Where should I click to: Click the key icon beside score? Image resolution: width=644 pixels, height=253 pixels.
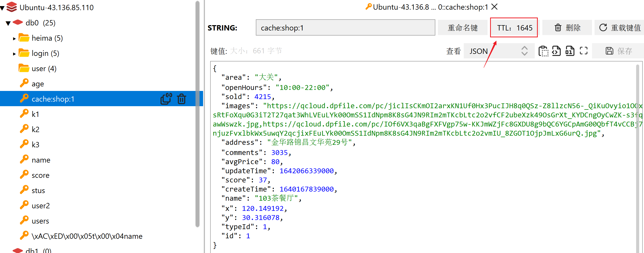pos(24,175)
